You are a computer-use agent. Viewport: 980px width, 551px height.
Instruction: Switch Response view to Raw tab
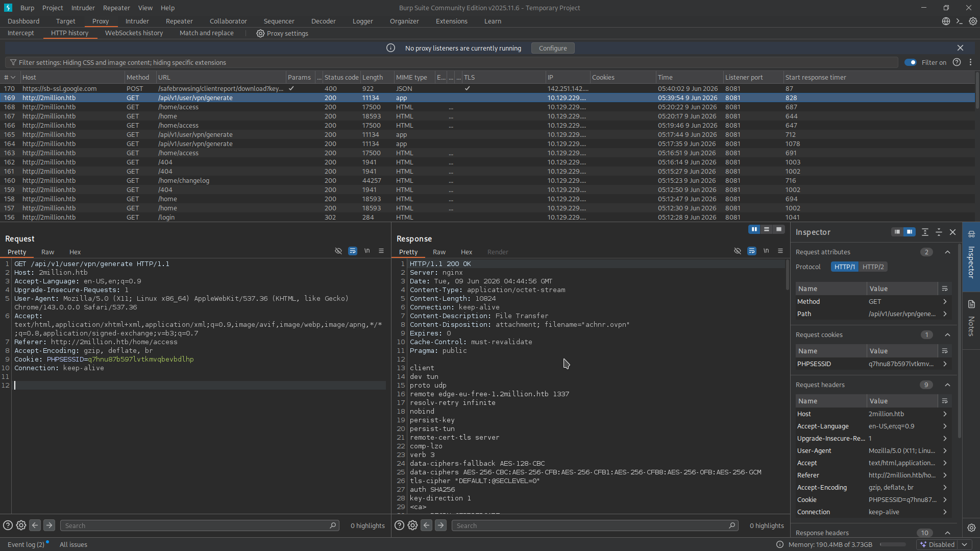click(x=439, y=252)
